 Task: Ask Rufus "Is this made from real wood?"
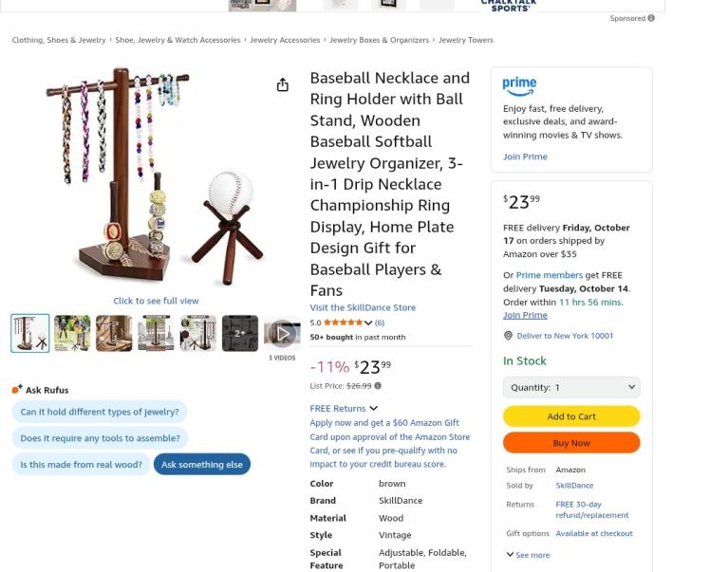click(x=82, y=464)
